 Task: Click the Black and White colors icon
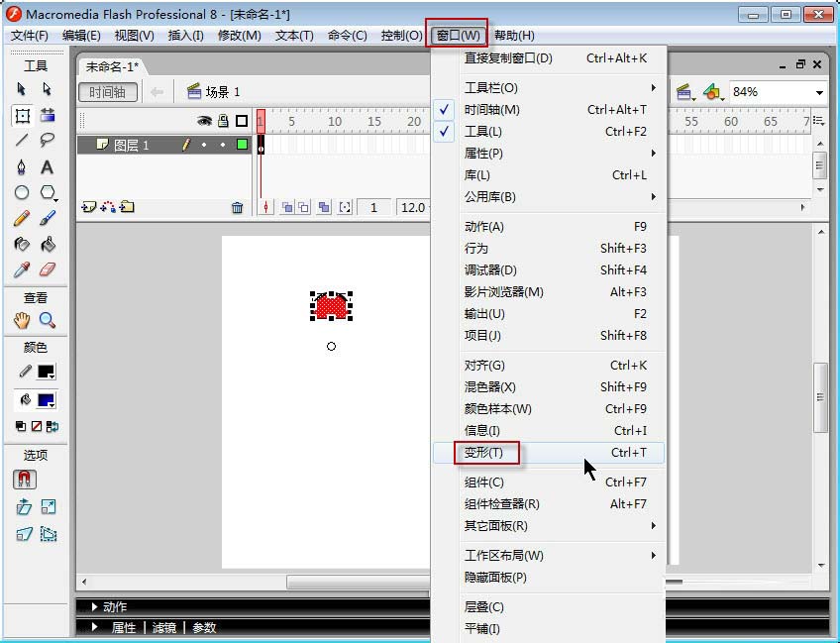click(21, 427)
